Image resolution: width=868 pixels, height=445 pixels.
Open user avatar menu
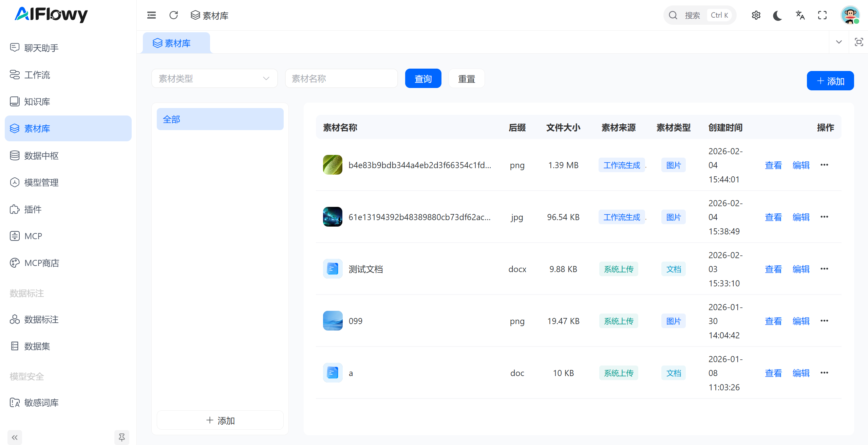click(850, 15)
